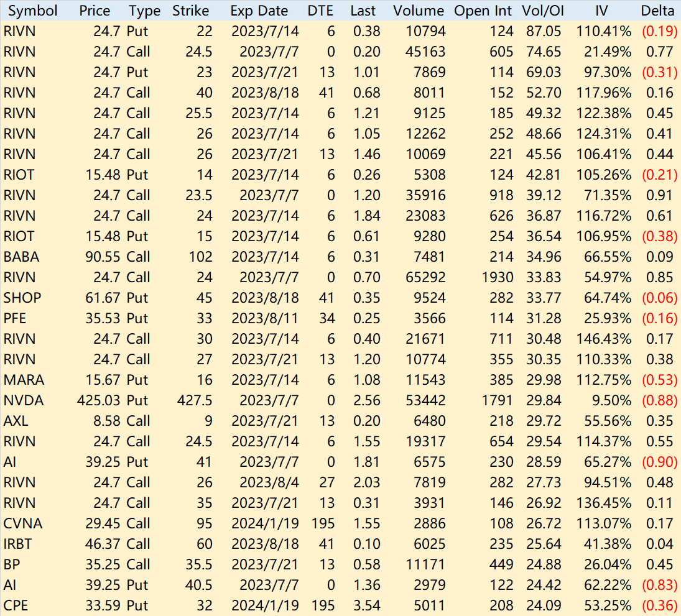
Task: Click the last price 1.84 cell
Action: [x=367, y=216]
